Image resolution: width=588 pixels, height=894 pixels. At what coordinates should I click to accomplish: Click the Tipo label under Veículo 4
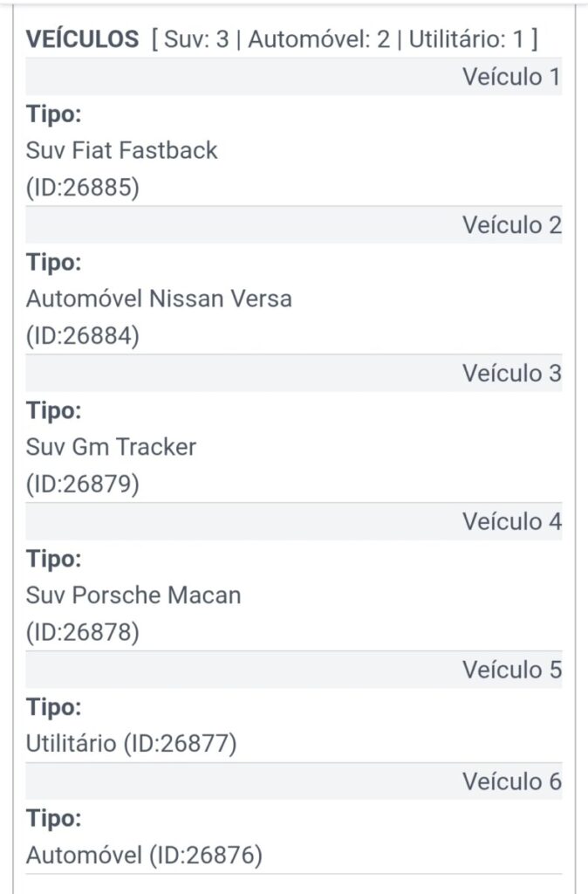54,558
